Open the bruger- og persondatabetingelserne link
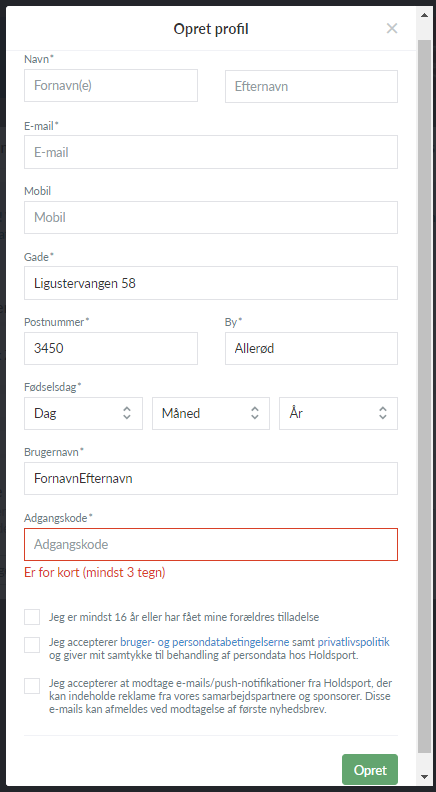This screenshot has width=436, height=792. [x=205, y=642]
